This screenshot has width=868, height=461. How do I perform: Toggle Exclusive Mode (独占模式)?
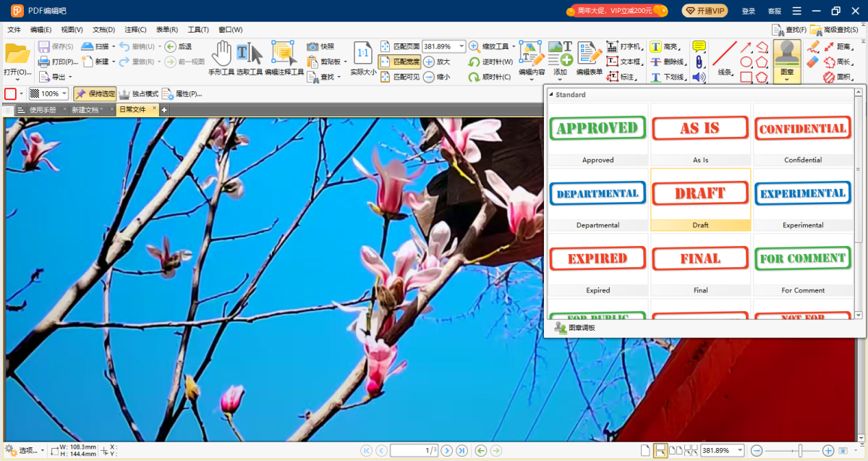(x=138, y=94)
